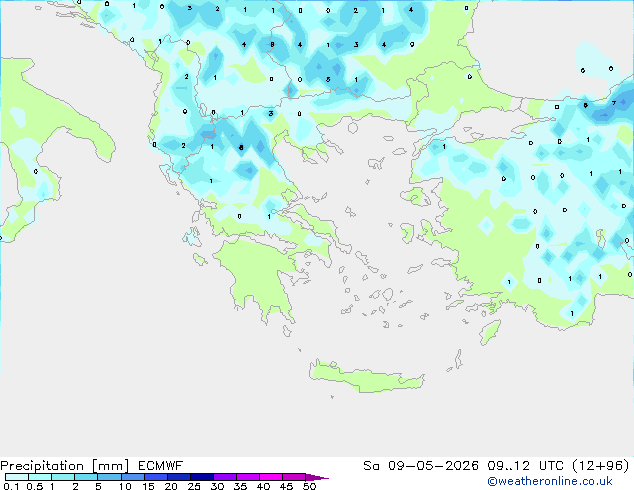Click the Rhodes island outline

point(490,332)
